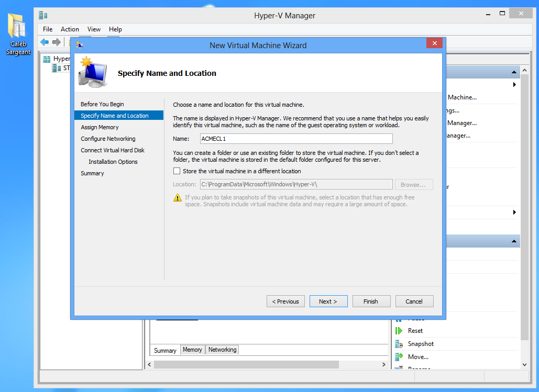The height and width of the screenshot is (392, 539).
Task: Click the Actions pane scroll down arrow
Action: coord(524,365)
